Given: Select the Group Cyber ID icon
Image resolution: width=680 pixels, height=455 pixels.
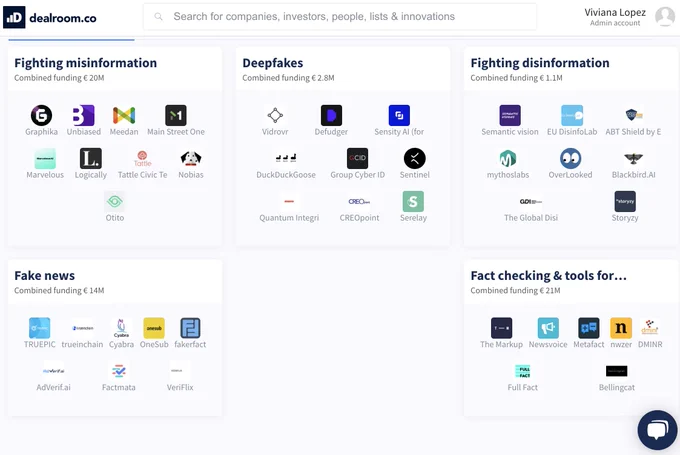Looking at the screenshot, I should click(x=357, y=158).
